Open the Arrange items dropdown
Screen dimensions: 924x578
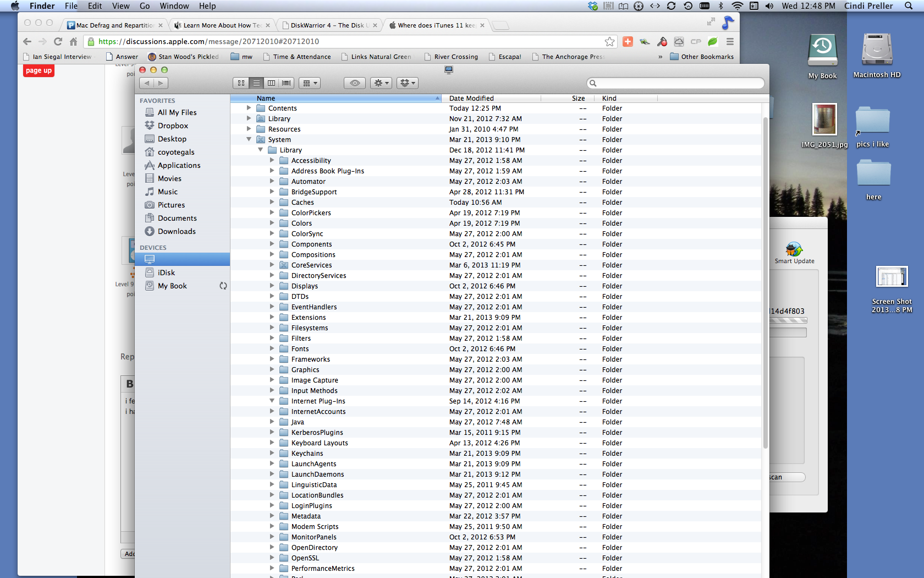[x=310, y=83]
